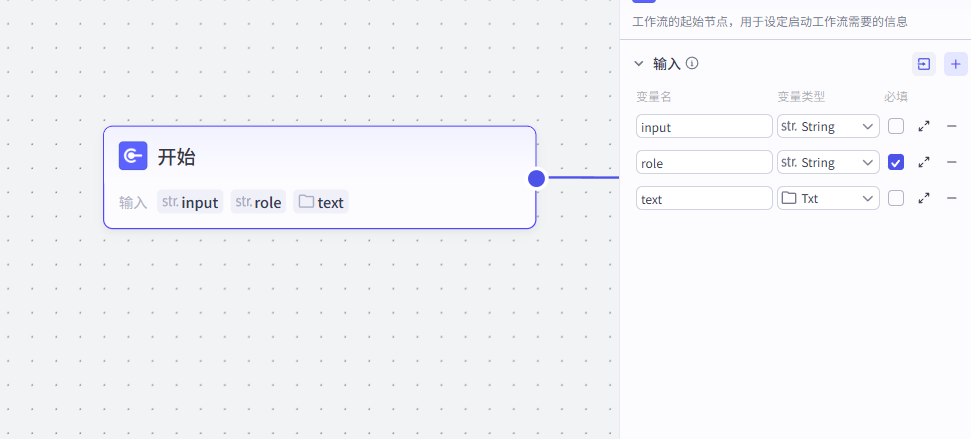The width and height of the screenshot is (971, 439).
Task: Expand the input variable row details
Action: [924, 126]
